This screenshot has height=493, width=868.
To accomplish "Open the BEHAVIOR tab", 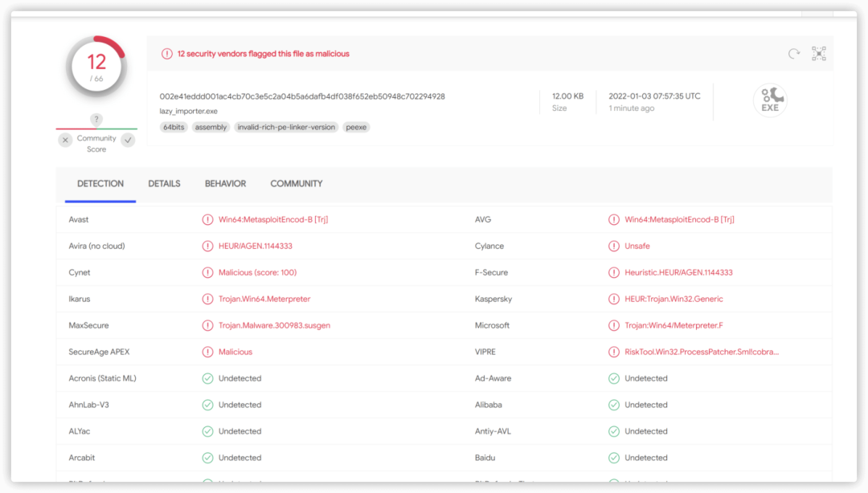I will point(225,184).
